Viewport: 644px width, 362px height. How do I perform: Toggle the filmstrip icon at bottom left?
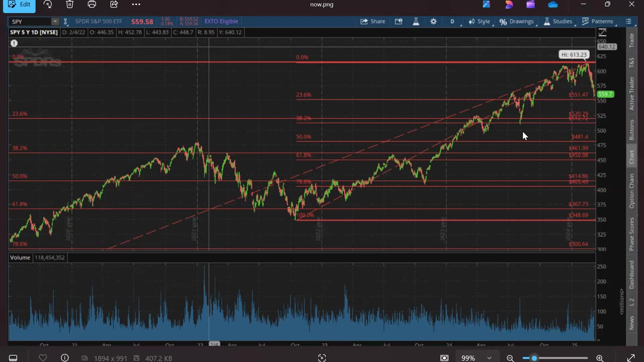coord(13,358)
